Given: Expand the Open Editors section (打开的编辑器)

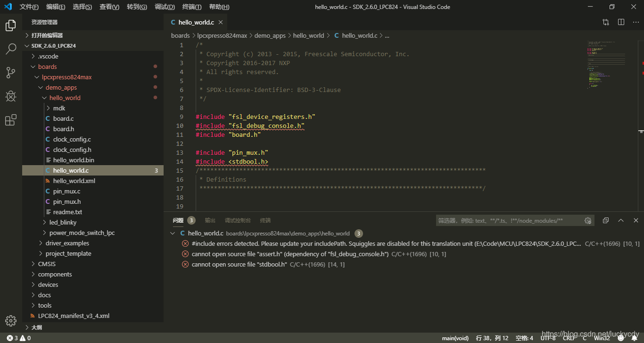Looking at the screenshot, I should coord(93,35).
